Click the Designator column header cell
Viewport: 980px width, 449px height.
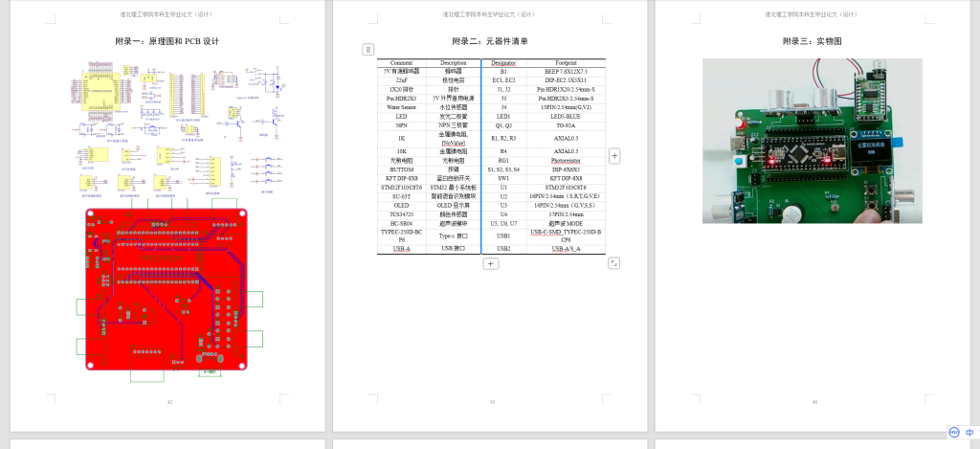503,62
